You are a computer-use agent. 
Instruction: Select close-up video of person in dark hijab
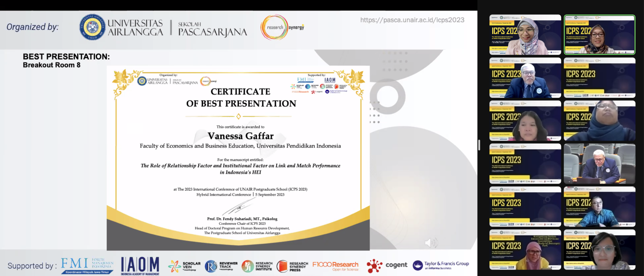coord(600,121)
